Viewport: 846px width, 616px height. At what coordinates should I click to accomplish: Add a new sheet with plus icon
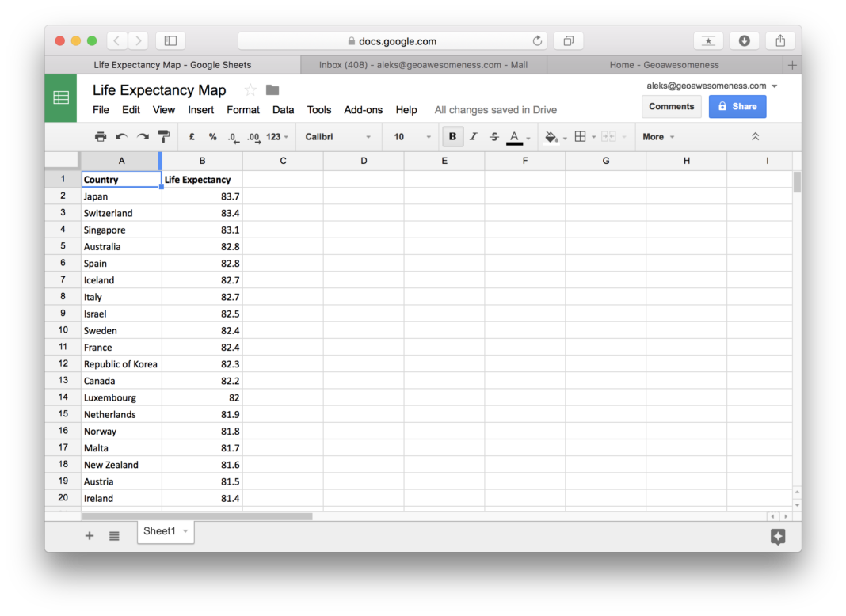90,536
